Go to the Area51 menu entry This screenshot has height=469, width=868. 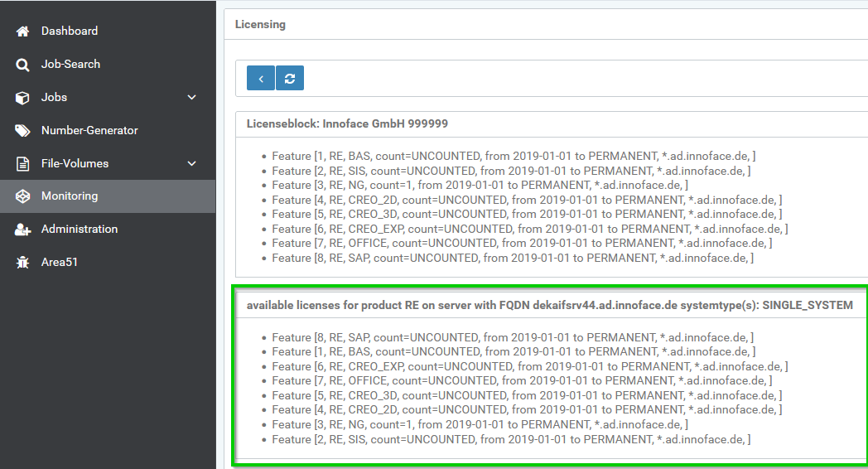[x=60, y=263]
